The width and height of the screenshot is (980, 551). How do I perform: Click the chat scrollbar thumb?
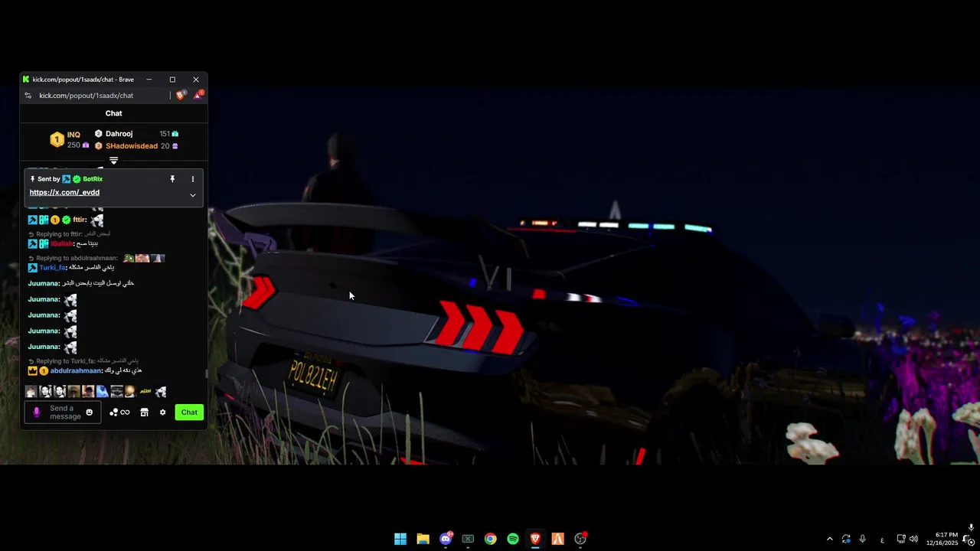click(205, 374)
